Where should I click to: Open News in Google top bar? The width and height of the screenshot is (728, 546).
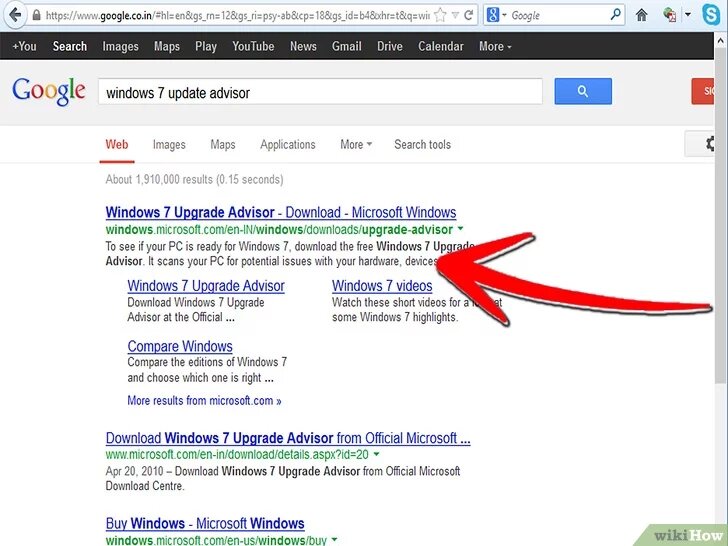303,46
